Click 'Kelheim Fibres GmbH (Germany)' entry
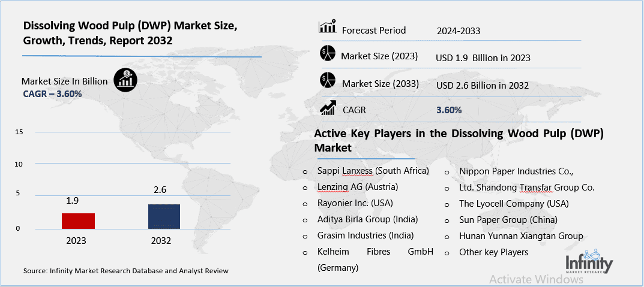The height and width of the screenshot is (287, 644). 375,259
